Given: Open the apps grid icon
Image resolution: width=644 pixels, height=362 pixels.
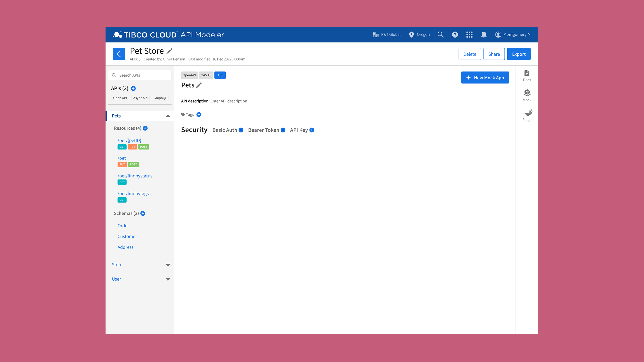Looking at the screenshot, I should [x=469, y=34].
